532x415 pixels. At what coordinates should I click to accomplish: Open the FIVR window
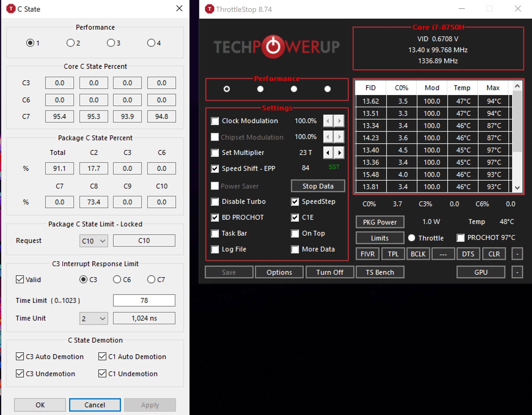coord(368,254)
